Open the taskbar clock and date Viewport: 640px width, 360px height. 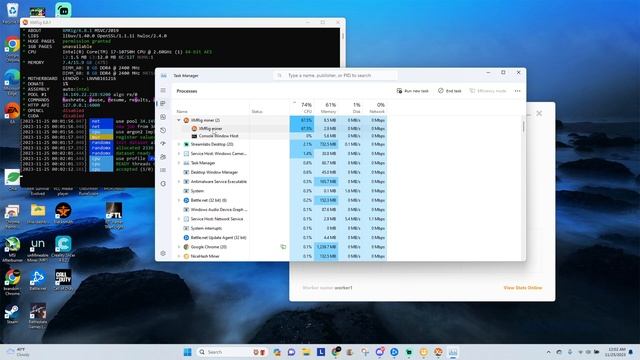(616, 352)
